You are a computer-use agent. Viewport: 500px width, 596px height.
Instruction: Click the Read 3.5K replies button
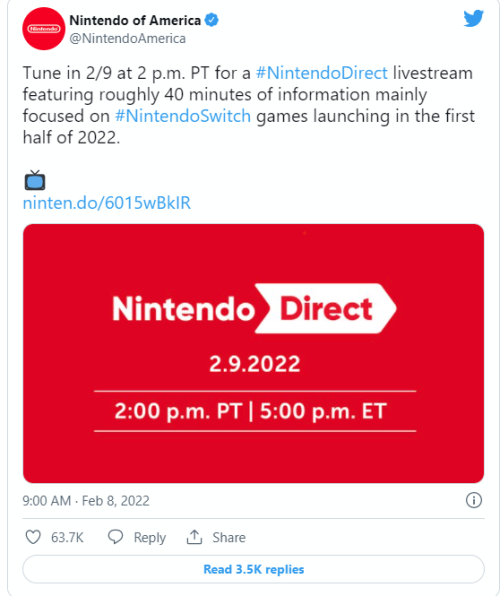point(253,569)
